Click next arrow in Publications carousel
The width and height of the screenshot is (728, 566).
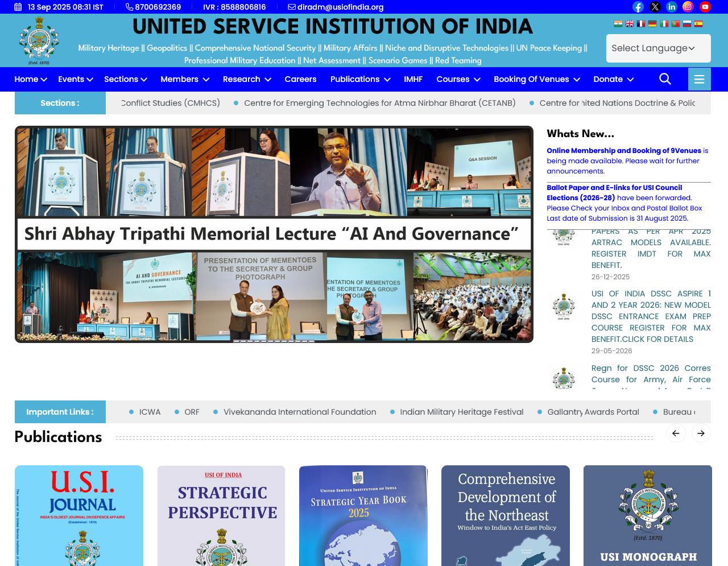(x=701, y=433)
